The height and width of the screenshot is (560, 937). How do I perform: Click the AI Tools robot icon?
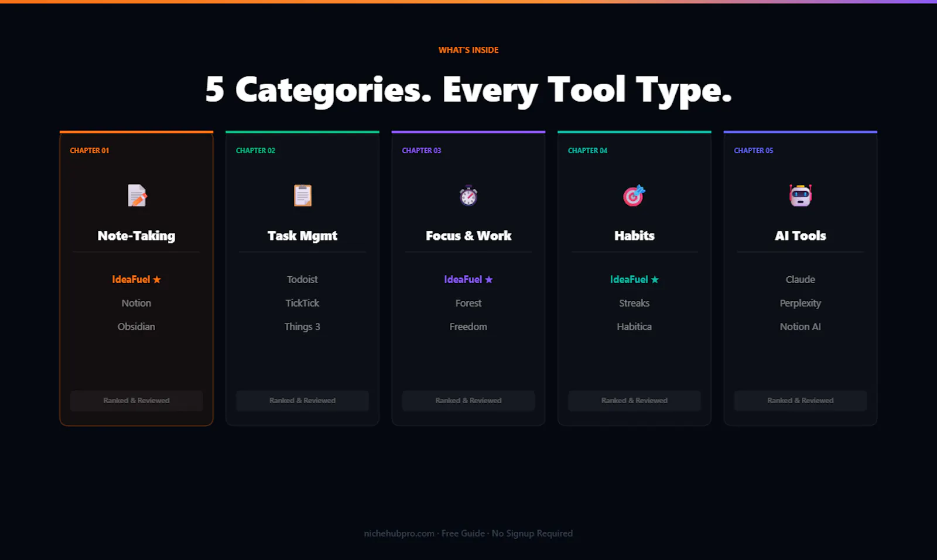(801, 195)
